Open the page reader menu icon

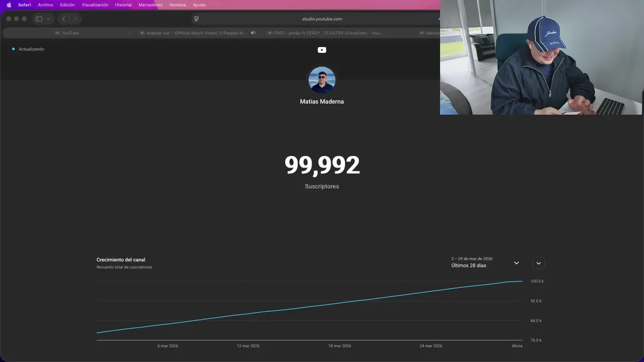click(196, 19)
